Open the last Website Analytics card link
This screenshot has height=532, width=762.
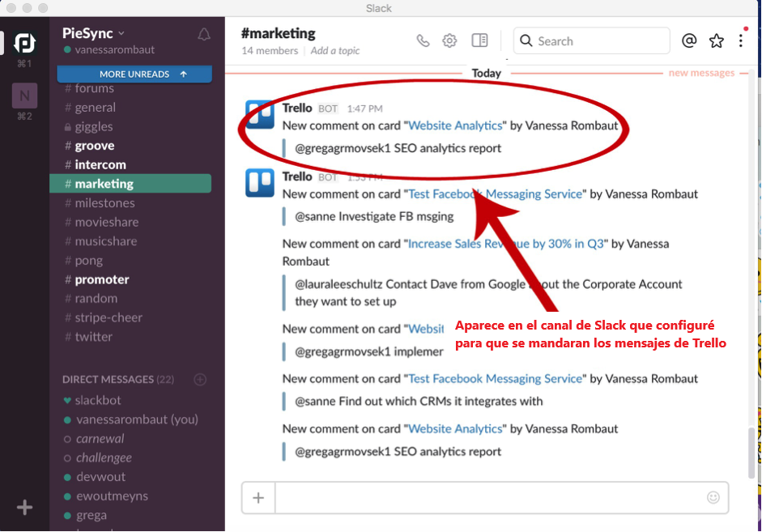point(455,429)
